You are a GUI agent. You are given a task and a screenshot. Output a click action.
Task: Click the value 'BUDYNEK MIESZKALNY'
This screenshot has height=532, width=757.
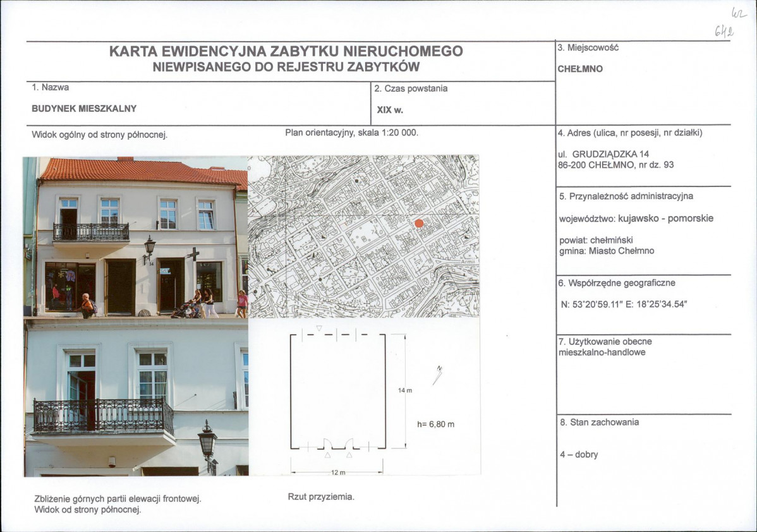click(84, 109)
